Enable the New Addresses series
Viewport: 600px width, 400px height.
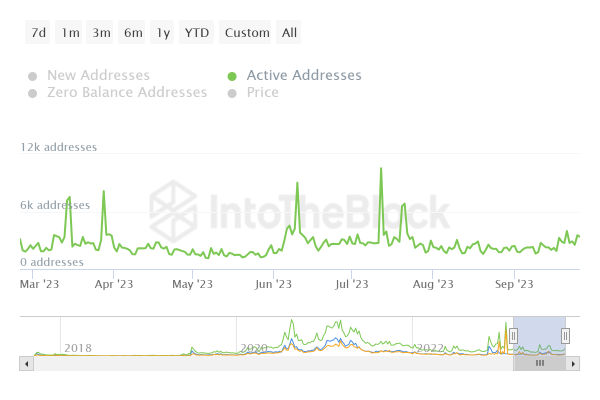[98, 75]
